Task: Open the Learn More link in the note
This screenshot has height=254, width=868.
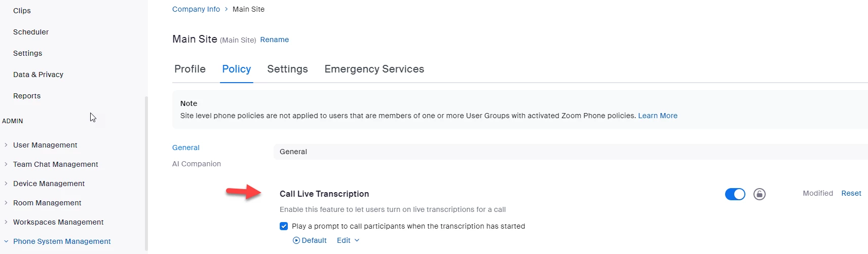Action: 657,116
